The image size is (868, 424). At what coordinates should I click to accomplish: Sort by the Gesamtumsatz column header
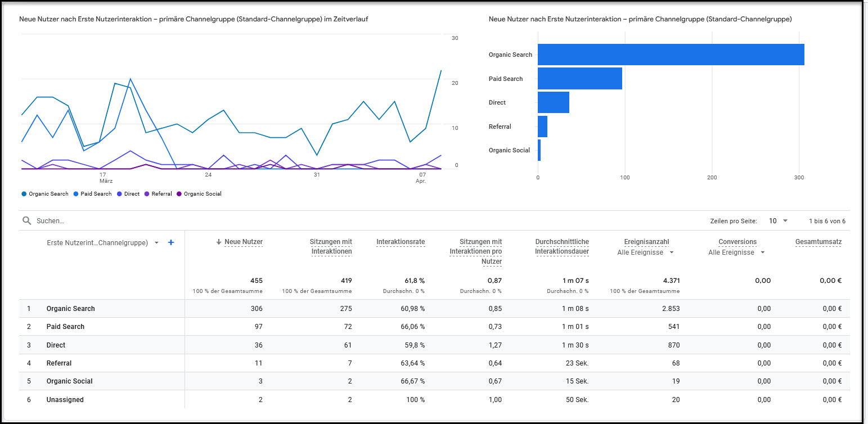click(818, 242)
